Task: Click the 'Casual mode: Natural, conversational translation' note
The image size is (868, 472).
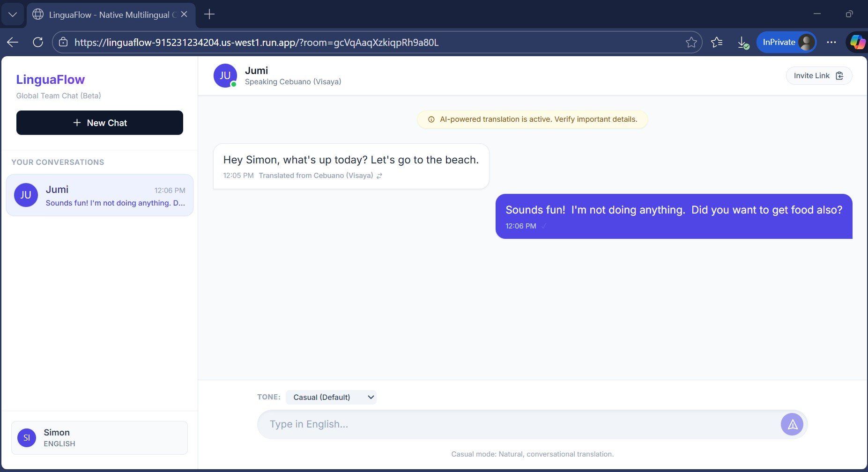Action: click(x=533, y=454)
